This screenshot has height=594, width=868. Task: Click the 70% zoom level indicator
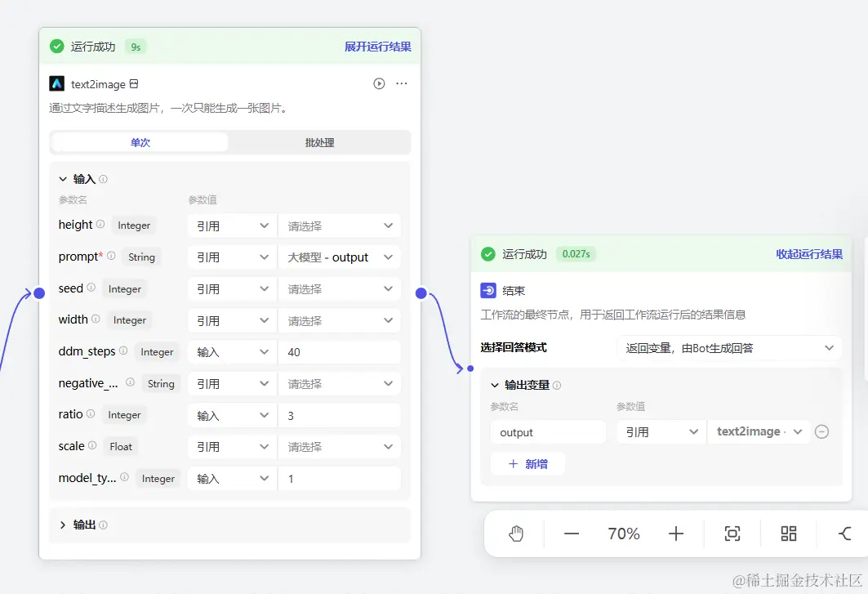tap(623, 534)
